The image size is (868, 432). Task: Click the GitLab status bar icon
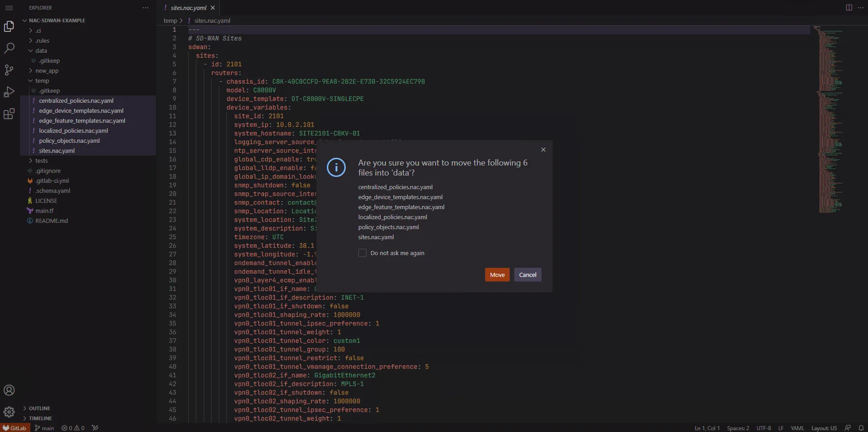click(15, 427)
